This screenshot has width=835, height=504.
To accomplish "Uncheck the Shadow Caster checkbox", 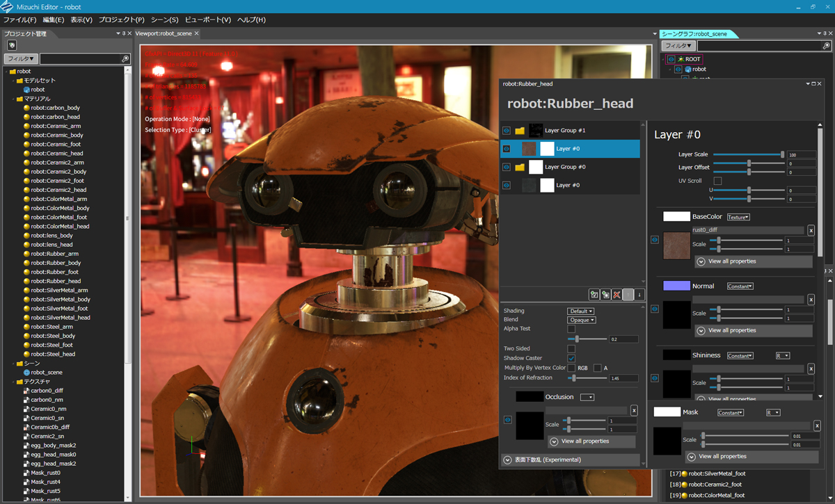I will (x=571, y=358).
